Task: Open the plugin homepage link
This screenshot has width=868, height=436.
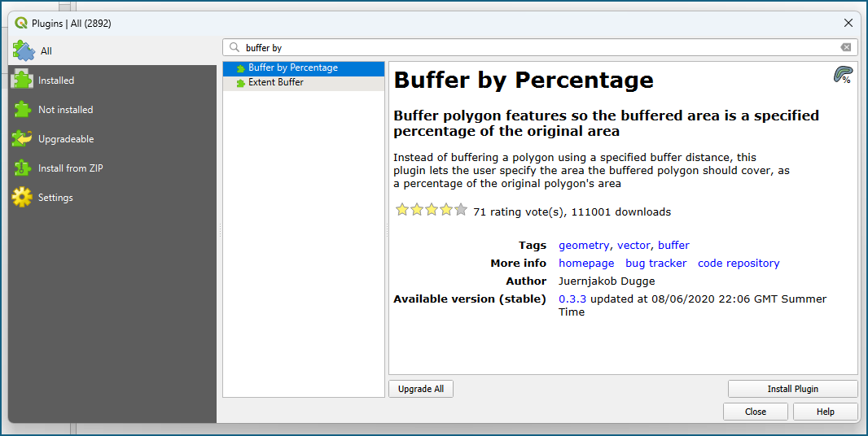Action: pyautogui.click(x=586, y=264)
